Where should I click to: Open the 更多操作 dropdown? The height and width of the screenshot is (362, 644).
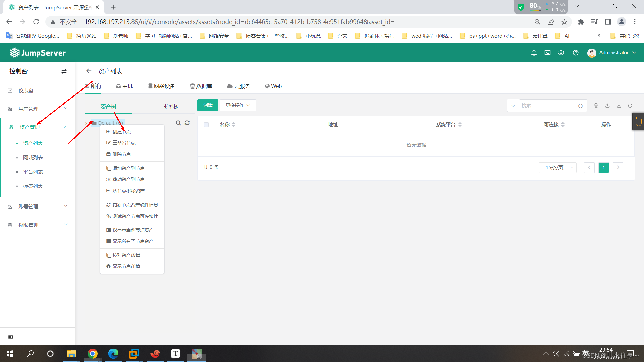pyautogui.click(x=238, y=105)
